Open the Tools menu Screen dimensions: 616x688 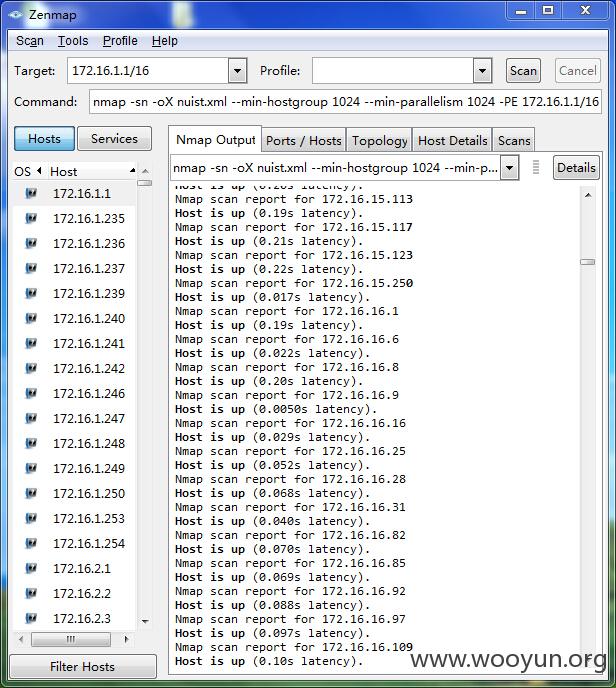point(73,41)
